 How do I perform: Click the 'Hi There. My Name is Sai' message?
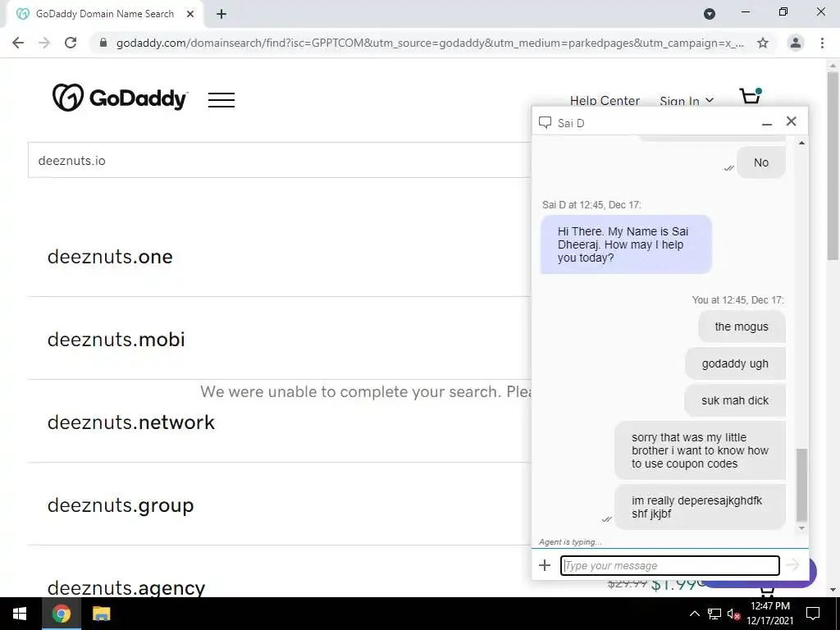626,244
